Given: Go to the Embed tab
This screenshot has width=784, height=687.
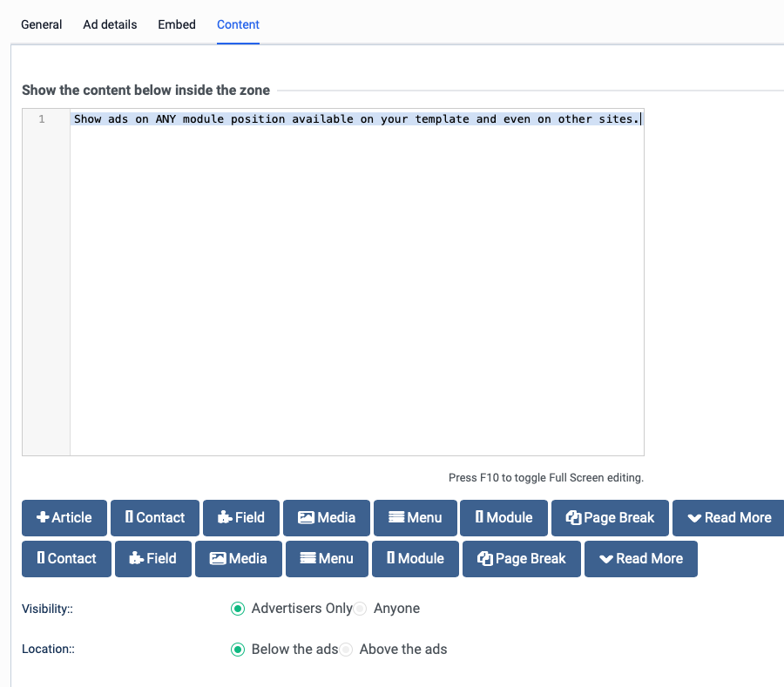Looking at the screenshot, I should pos(177,24).
